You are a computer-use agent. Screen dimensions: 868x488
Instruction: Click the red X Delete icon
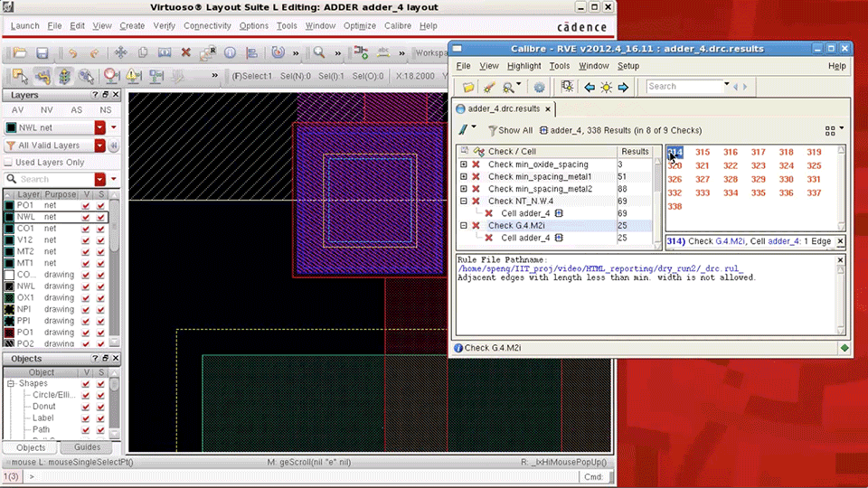point(186,52)
